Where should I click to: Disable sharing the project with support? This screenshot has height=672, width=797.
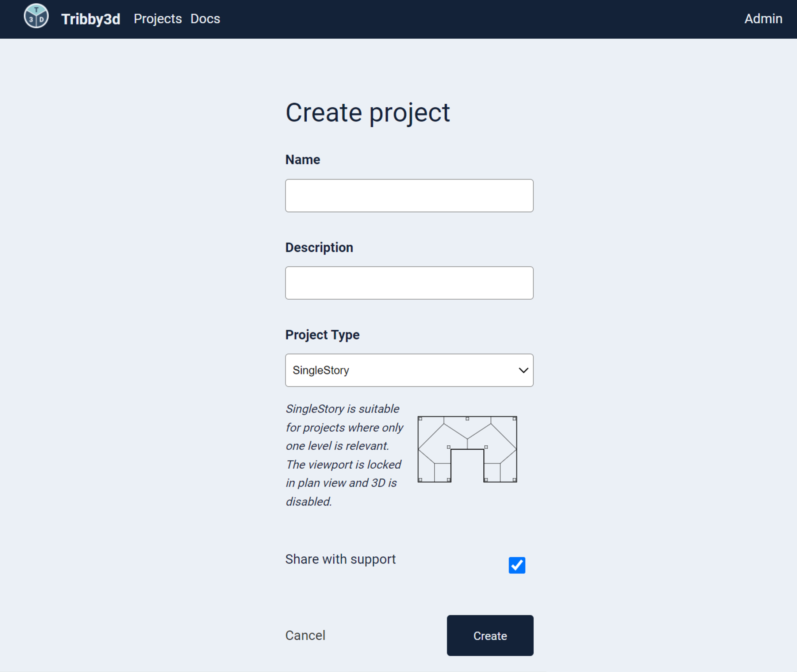tap(517, 565)
